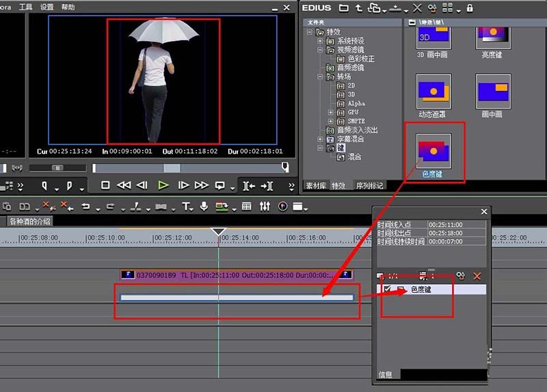Expand the GPU transitions folder
The width and height of the screenshot is (547, 392).
[x=330, y=112]
